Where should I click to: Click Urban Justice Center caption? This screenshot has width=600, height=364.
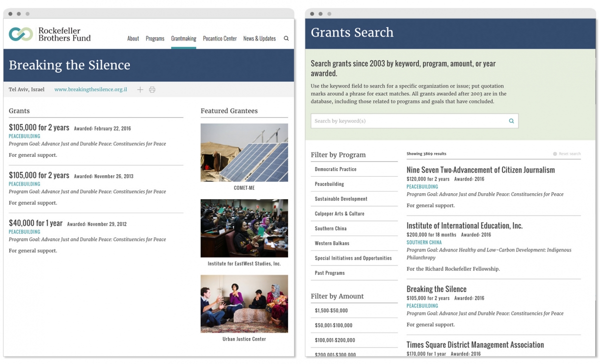click(244, 339)
